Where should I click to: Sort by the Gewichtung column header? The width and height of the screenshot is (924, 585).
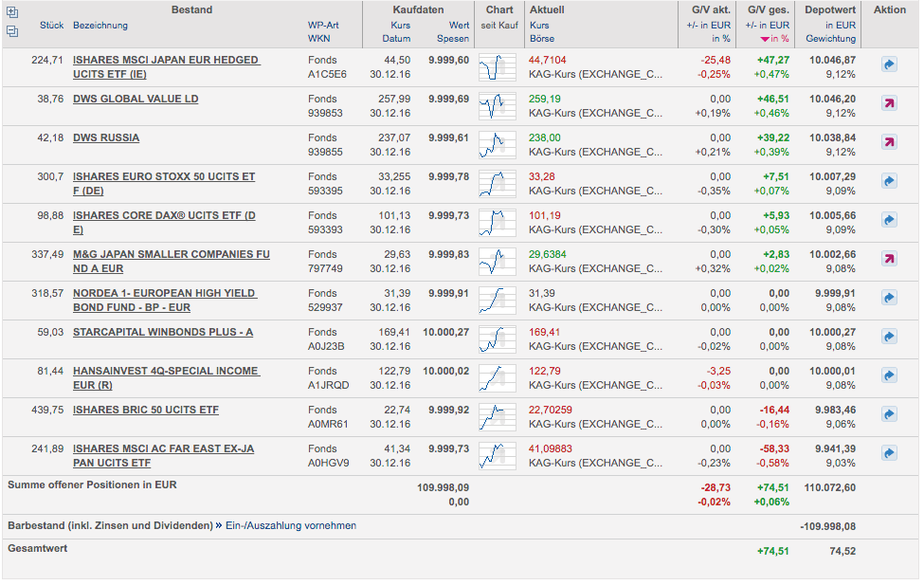click(x=830, y=39)
